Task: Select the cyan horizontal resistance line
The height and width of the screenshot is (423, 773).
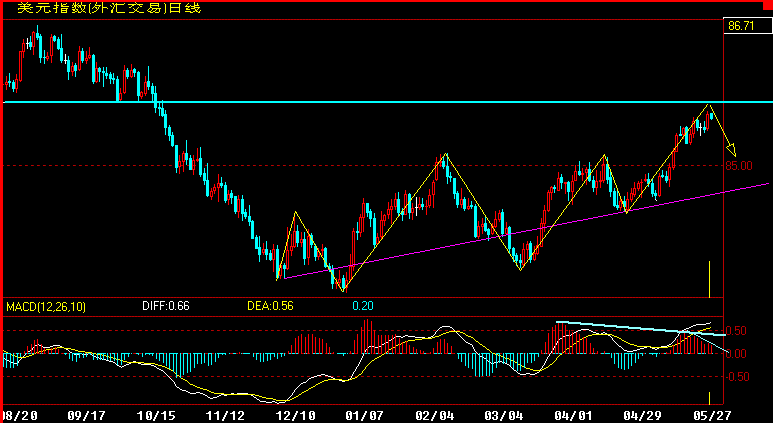Action: tap(387, 102)
